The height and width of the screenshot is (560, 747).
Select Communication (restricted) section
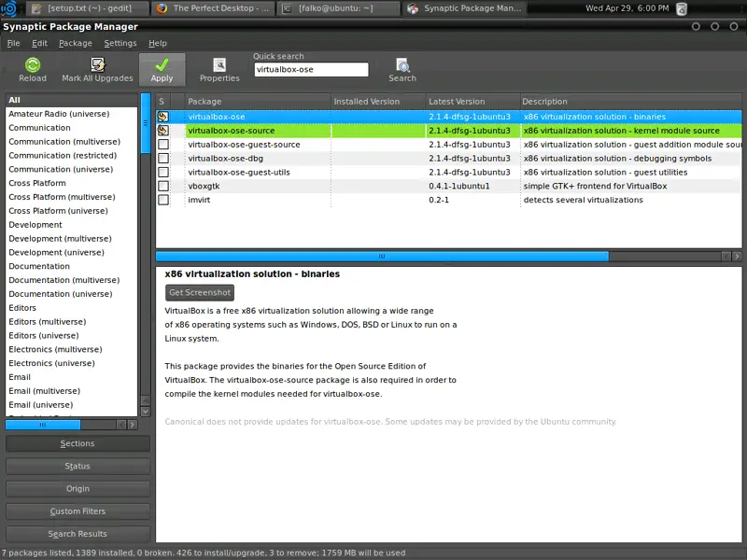(x=72, y=155)
